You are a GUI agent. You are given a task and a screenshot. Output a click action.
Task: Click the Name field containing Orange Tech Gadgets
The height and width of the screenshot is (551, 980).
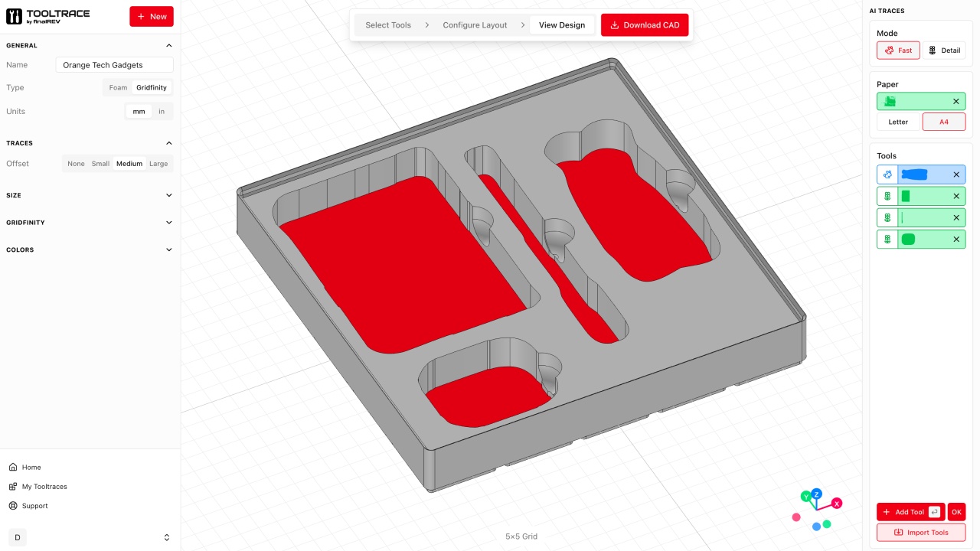coord(115,65)
